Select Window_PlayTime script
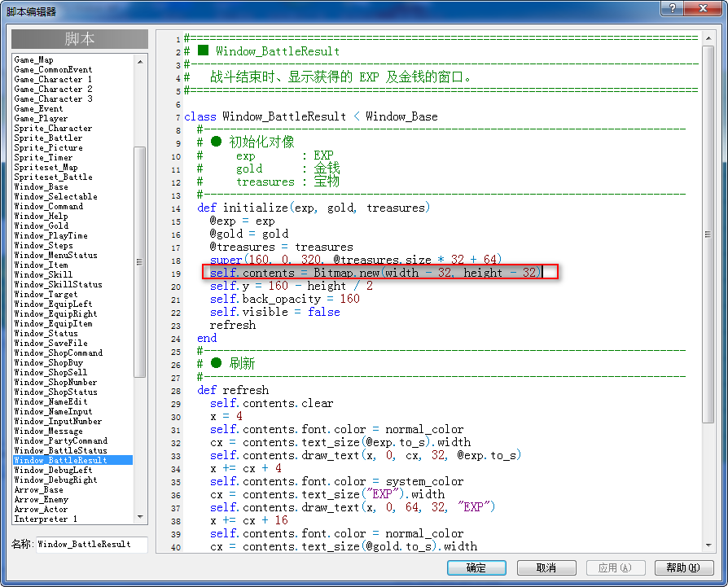 pyautogui.click(x=51, y=235)
